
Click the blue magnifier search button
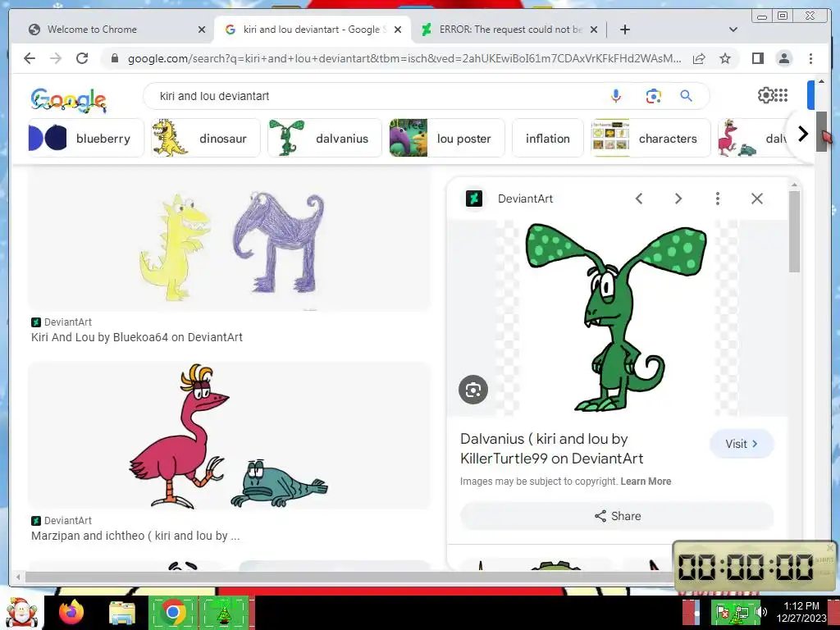tap(687, 96)
